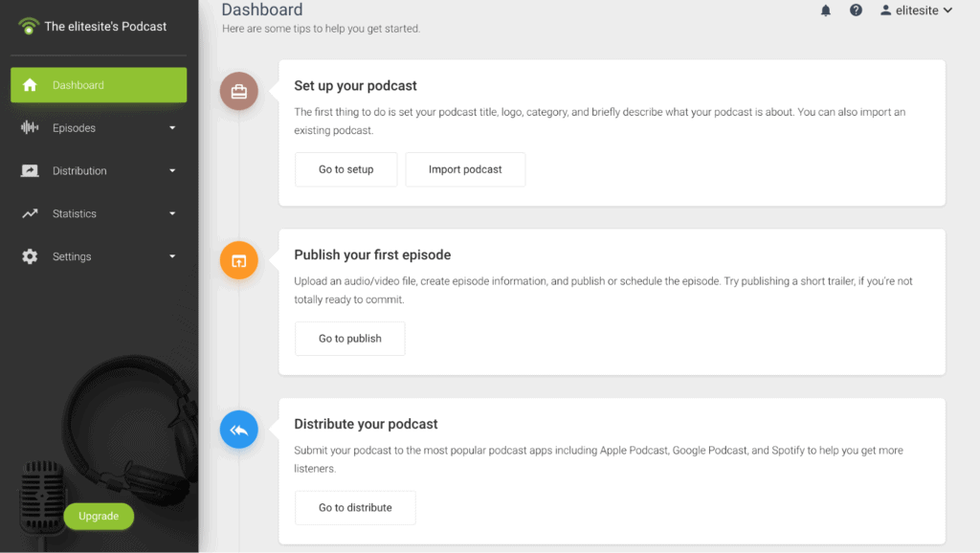Open the elitesite account dropdown
The height and width of the screenshot is (553, 980).
[x=916, y=11]
